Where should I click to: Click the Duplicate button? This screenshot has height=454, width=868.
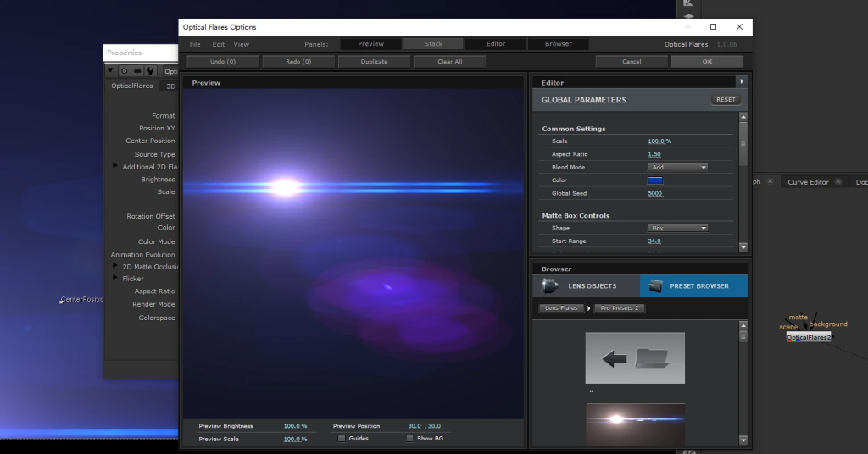coord(374,62)
